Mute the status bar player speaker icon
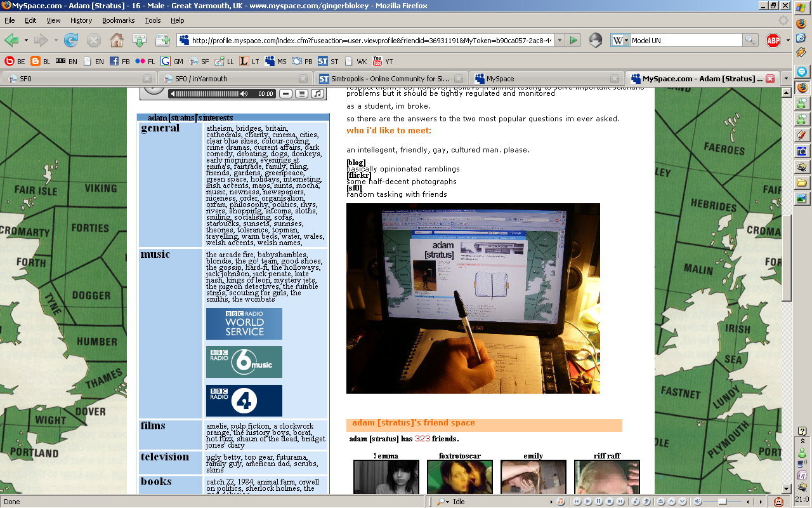The height and width of the screenshot is (508, 812). [x=698, y=501]
